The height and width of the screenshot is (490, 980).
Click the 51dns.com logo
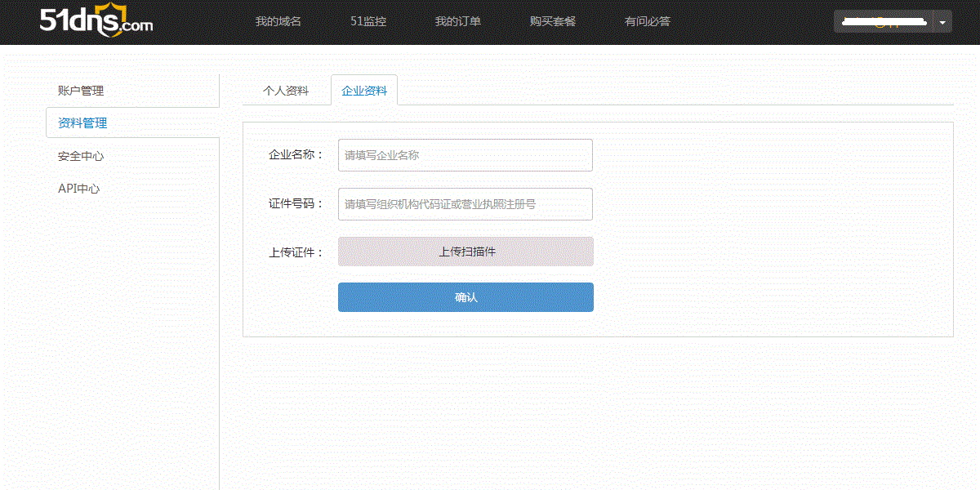pos(96,21)
